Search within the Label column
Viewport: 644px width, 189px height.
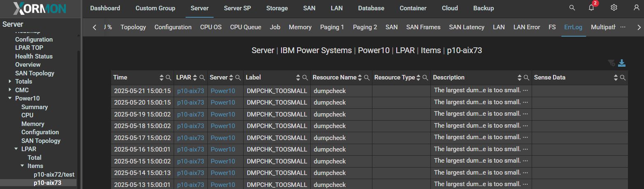coord(305,77)
